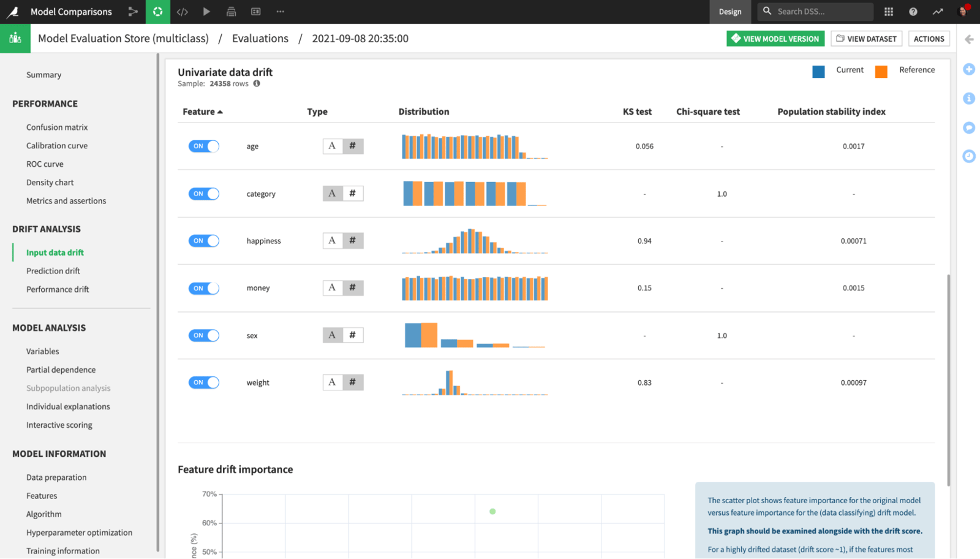Open the comments bubble icon on the right
This screenshot has height=559, width=980.
click(x=968, y=127)
